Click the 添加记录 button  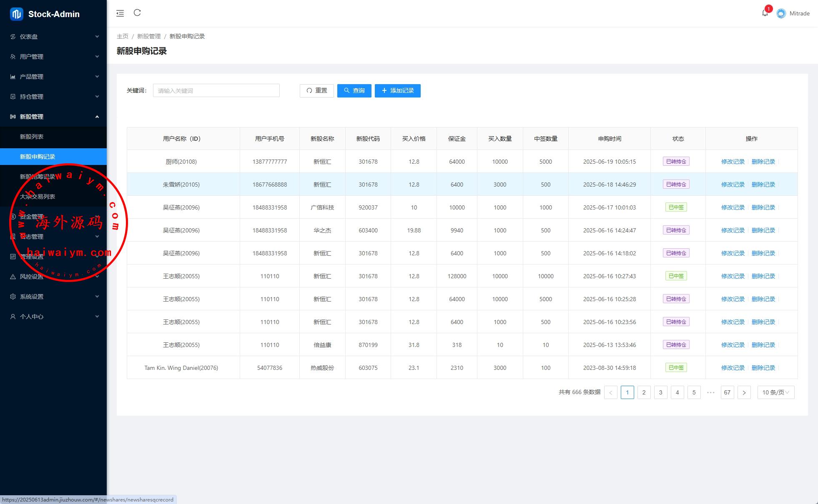[x=397, y=90]
